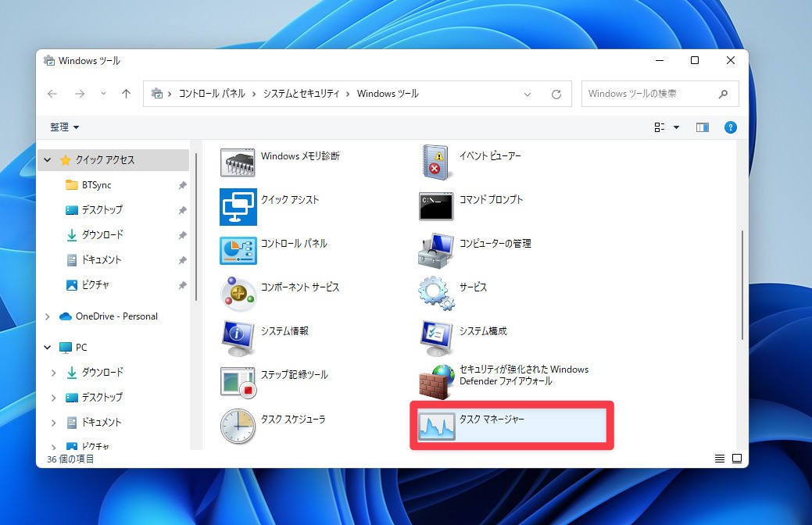Screen dimensions: 812x525
Task: Open BTSync in quick access
Action: [97, 185]
